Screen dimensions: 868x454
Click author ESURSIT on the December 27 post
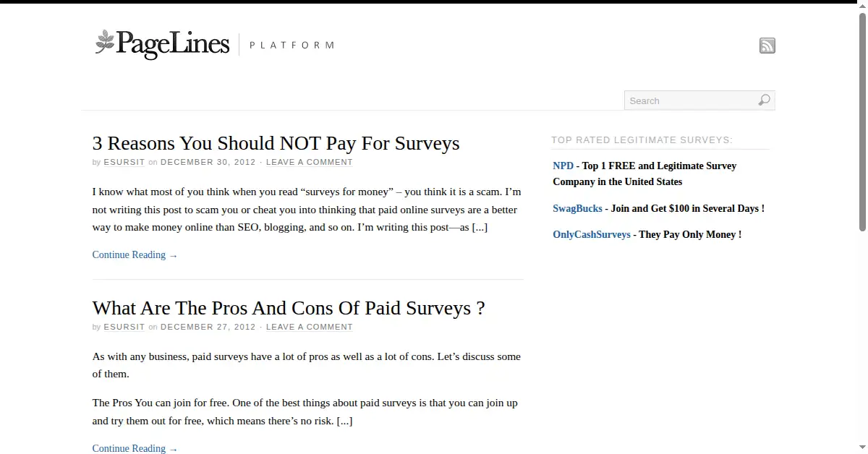[124, 327]
